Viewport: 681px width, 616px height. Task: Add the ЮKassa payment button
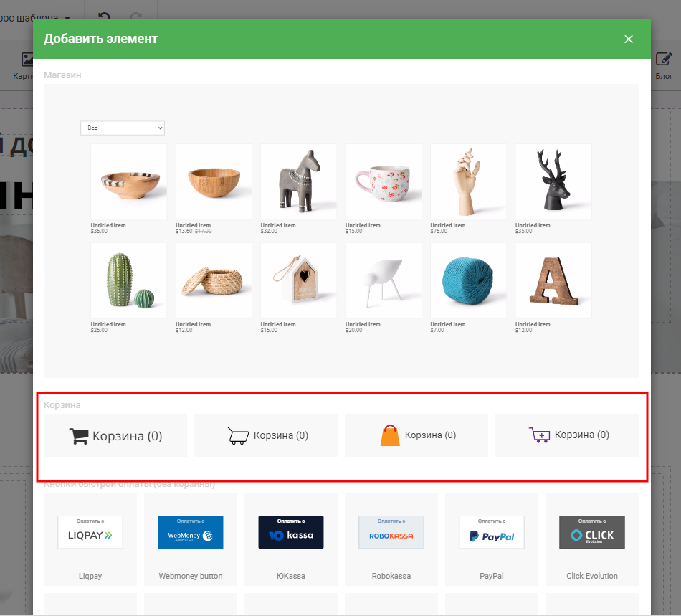(291, 539)
